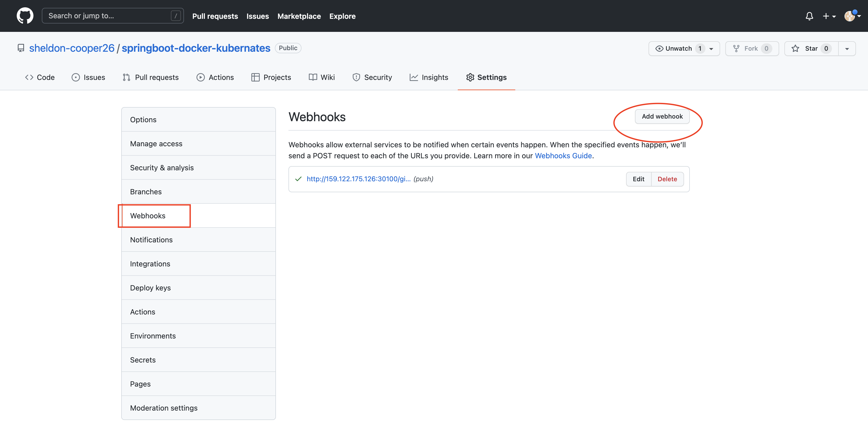The height and width of the screenshot is (432, 868).
Task: Open Notifications settings
Action: click(x=199, y=240)
